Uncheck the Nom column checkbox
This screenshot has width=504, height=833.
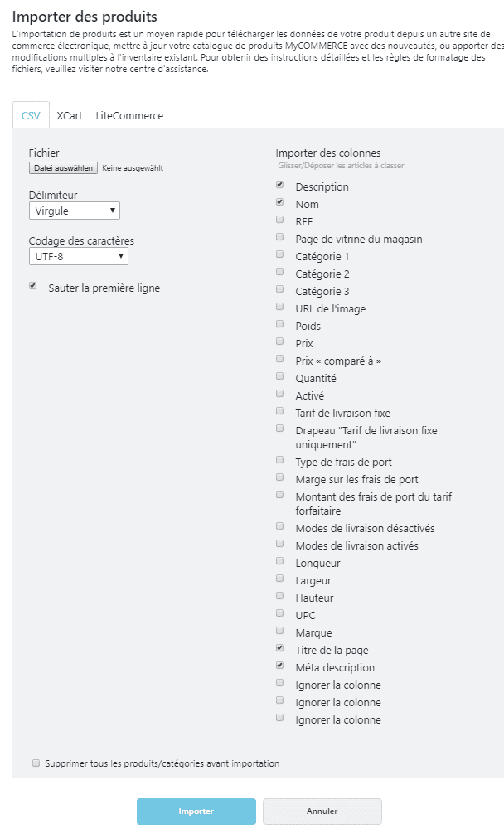pos(280,202)
